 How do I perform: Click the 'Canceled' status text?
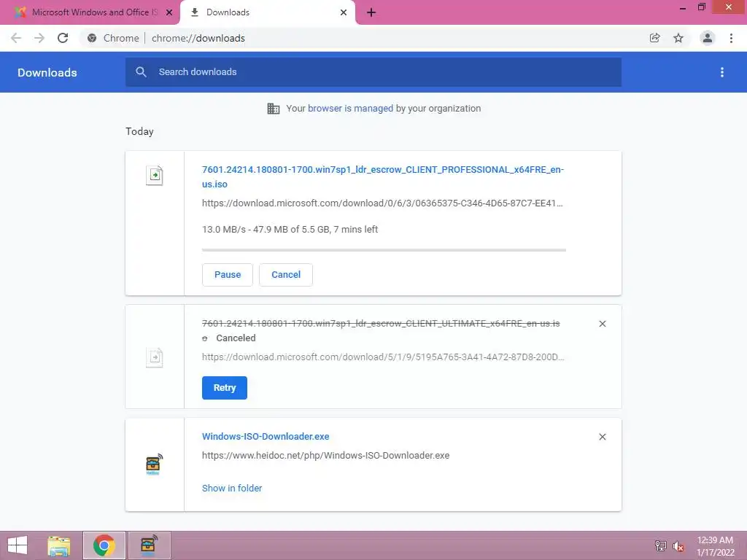pyautogui.click(x=236, y=338)
